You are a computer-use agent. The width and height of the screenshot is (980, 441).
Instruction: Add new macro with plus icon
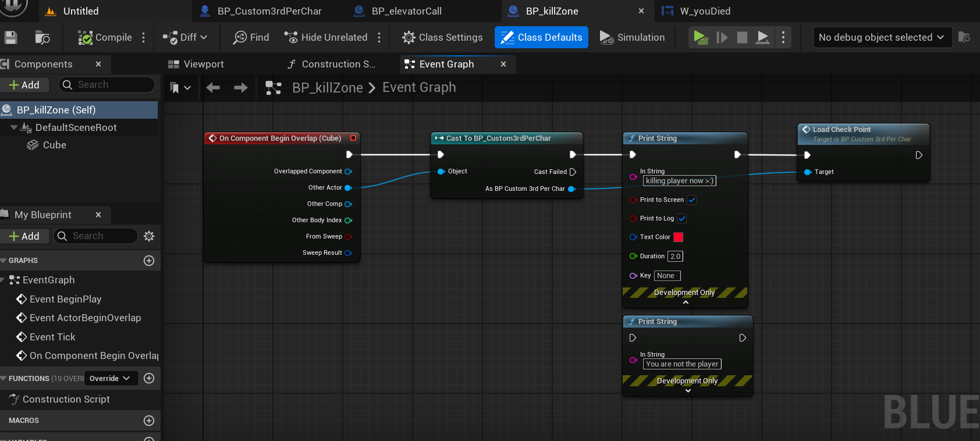[149, 421]
